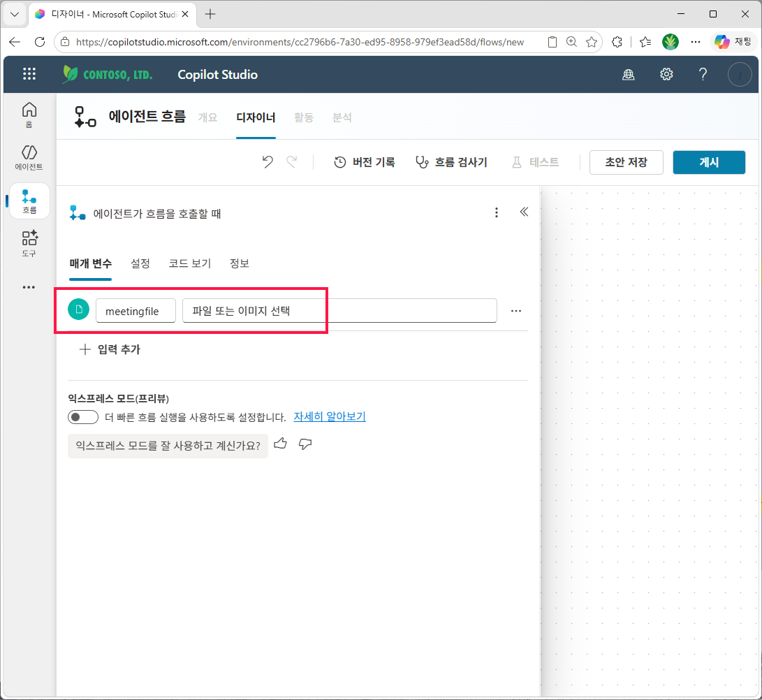
Task: Click the browser profile avatar icon
Action: tap(670, 42)
